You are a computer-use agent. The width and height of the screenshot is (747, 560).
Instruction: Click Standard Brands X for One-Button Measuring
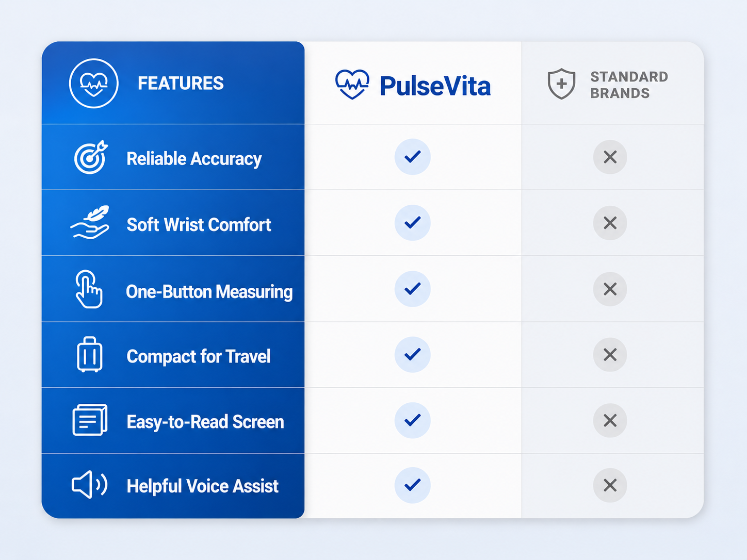coord(610,289)
